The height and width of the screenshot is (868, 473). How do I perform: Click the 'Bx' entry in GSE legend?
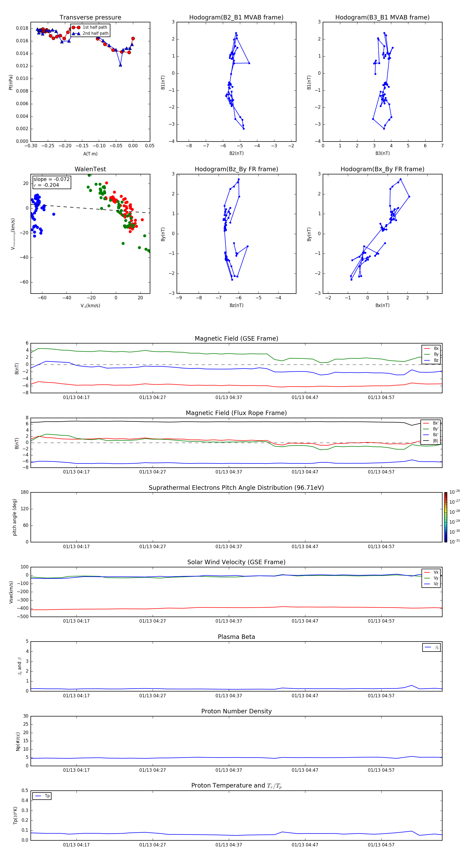(431, 349)
